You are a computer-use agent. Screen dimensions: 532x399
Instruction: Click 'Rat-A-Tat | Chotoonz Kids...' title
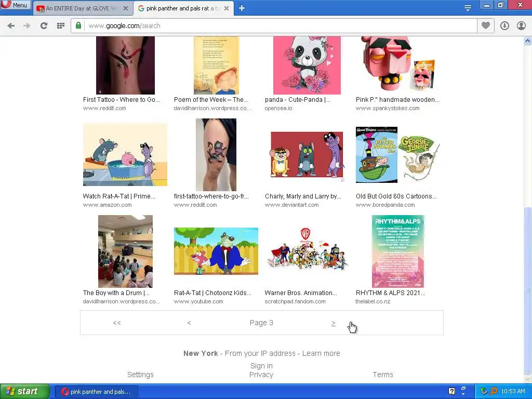[x=212, y=293]
